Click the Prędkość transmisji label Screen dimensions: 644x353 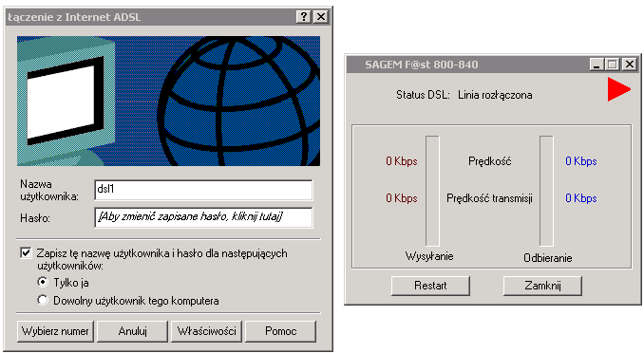click(x=489, y=198)
